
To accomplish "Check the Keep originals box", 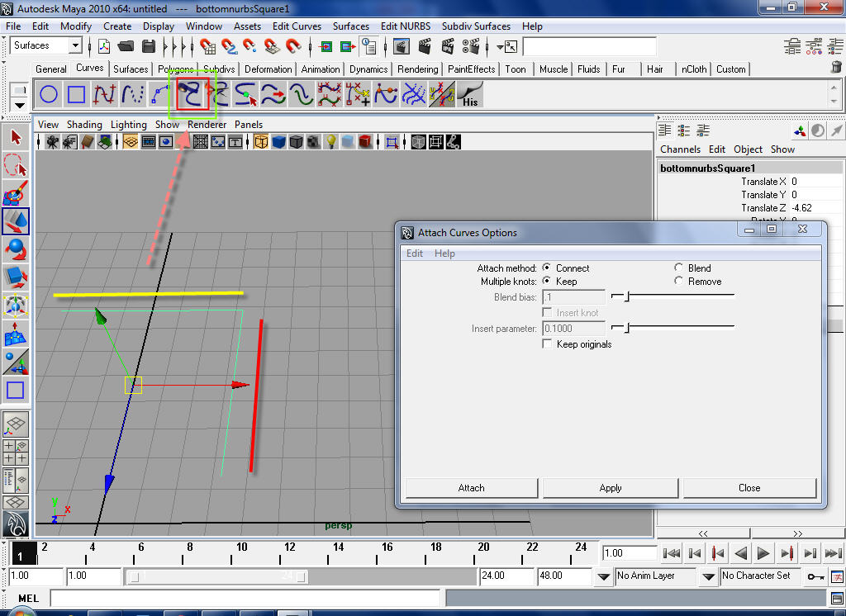I will pos(547,344).
